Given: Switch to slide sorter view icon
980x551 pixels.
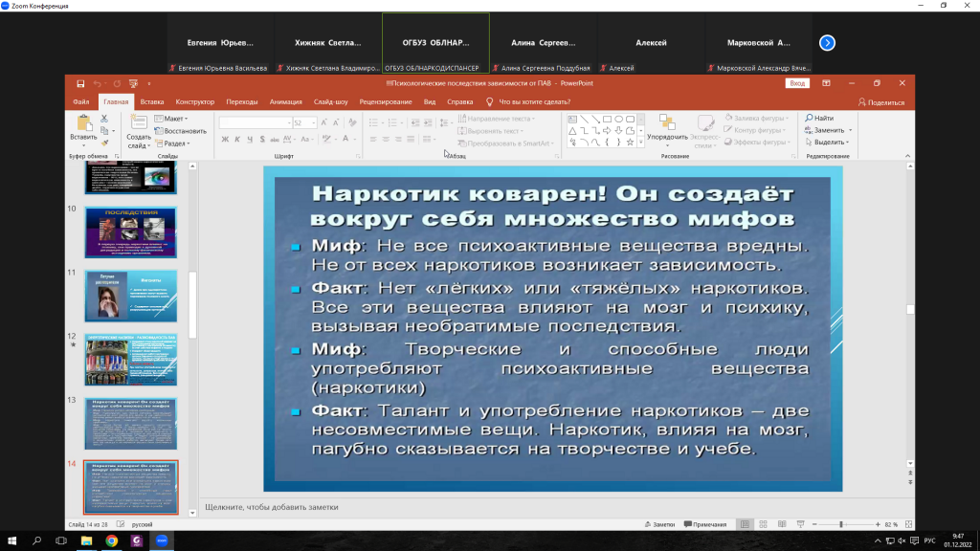Looking at the screenshot, I should pyautogui.click(x=763, y=524).
